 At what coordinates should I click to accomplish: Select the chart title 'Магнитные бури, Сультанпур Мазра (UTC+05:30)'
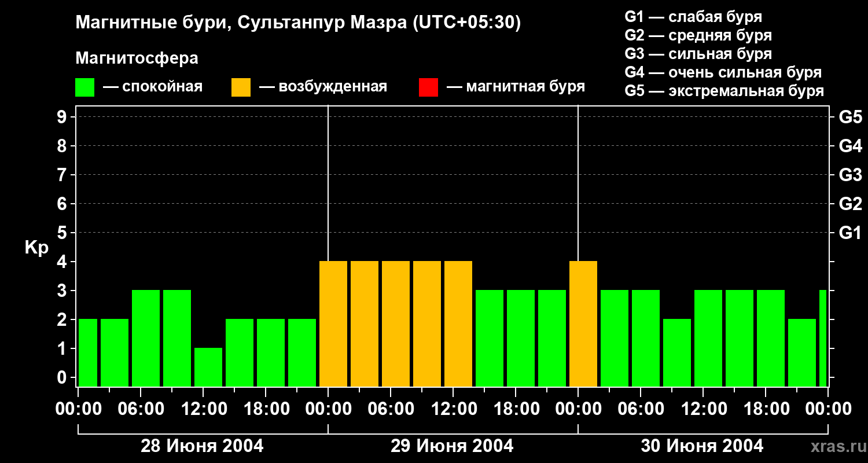(299, 23)
